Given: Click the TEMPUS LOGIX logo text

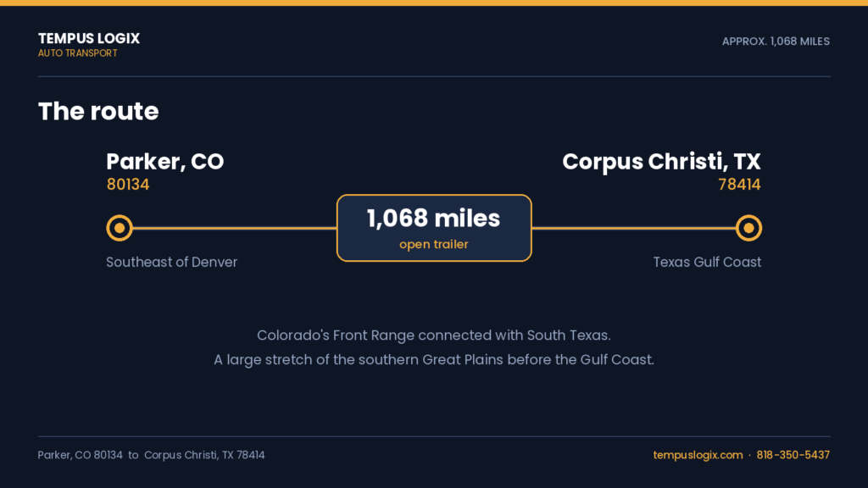Looking at the screenshot, I should point(88,38).
